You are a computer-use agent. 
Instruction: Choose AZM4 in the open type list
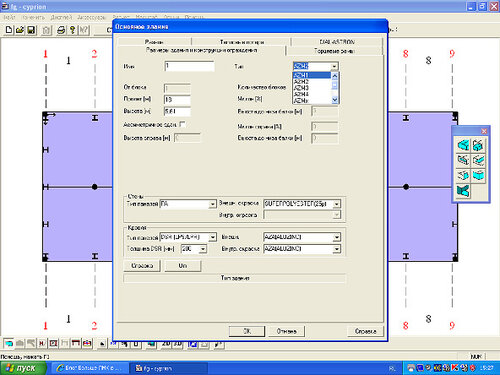[x=312, y=94]
